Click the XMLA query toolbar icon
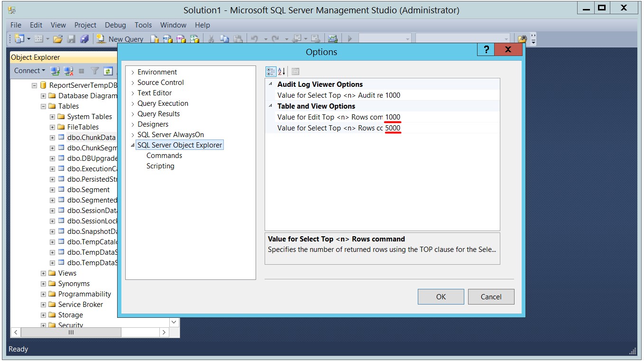Screen dimensions: 644x361 194,39
